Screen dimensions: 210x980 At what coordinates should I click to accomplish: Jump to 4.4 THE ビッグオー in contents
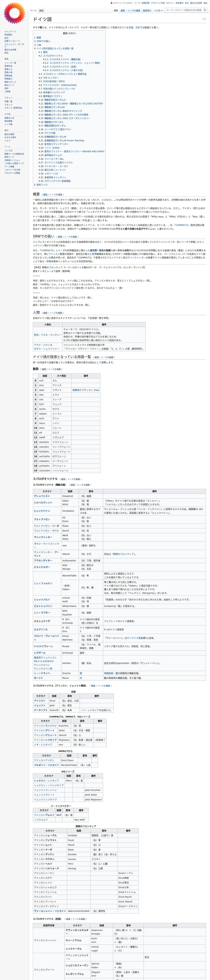point(48,78)
